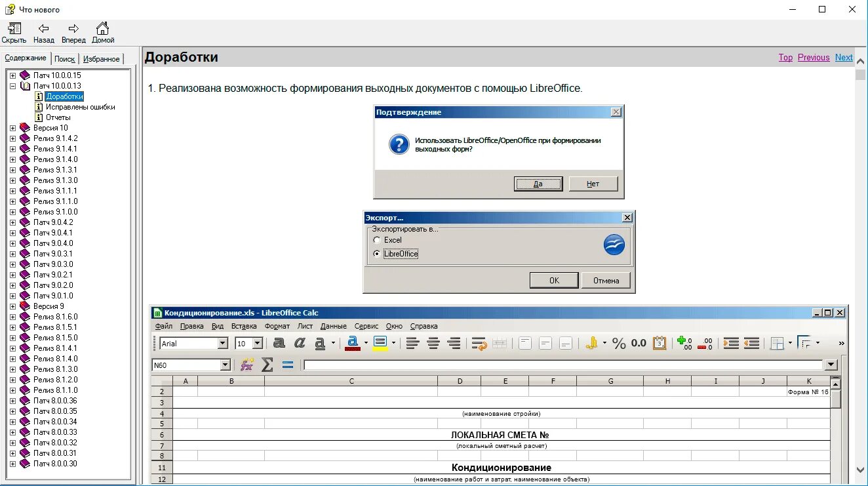Go back with the Назад arrow icon
The height and width of the screenshot is (486, 868).
[x=44, y=29]
